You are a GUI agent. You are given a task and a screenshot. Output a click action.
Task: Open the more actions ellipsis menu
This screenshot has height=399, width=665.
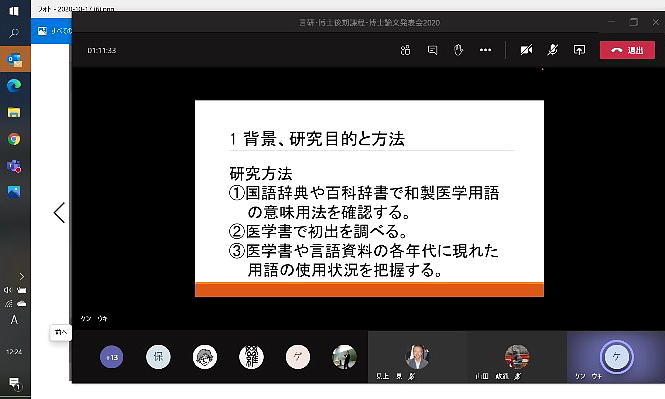pos(485,50)
